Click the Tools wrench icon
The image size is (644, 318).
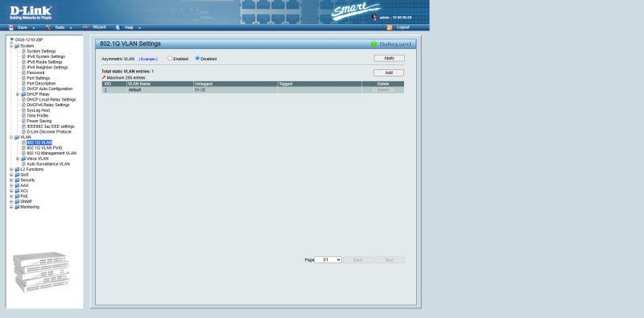[x=48, y=27]
